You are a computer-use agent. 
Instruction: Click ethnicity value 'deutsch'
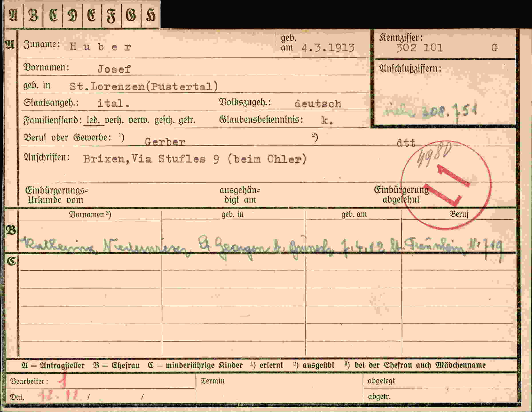coord(318,104)
